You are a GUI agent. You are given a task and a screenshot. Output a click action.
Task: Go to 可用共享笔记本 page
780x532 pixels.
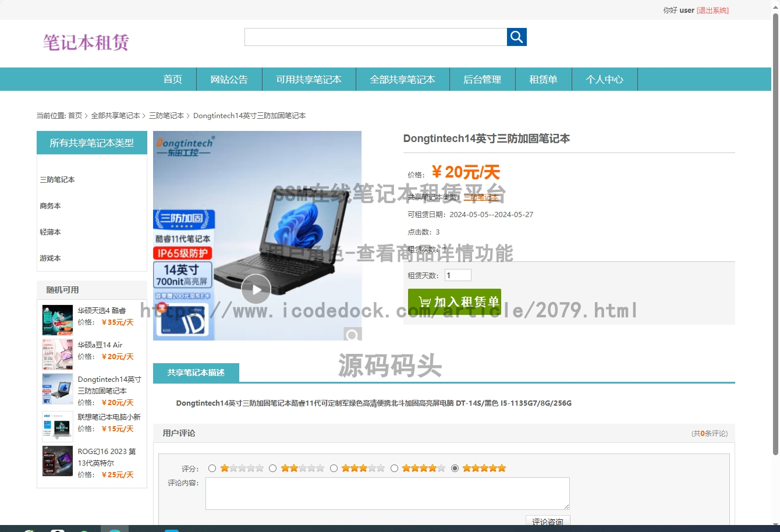coord(309,79)
